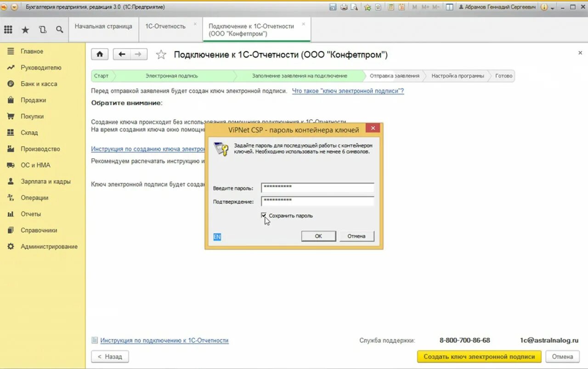
Task: Expand the arrow next to info icon
Action: (x=552, y=7)
